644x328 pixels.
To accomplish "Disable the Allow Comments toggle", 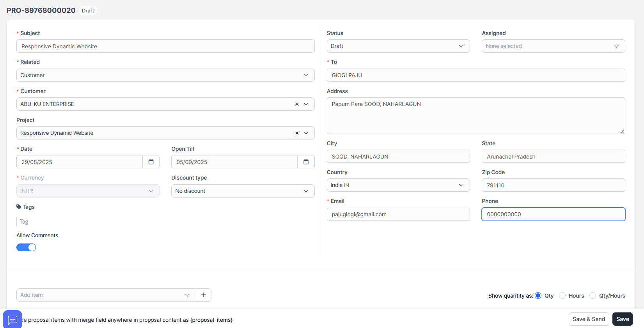I will 26,247.
